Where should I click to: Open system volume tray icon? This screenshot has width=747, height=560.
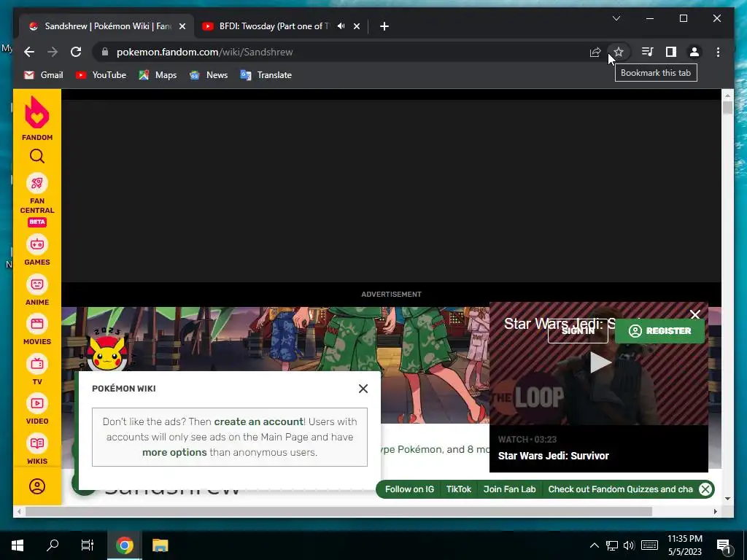click(x=629, y=545)
